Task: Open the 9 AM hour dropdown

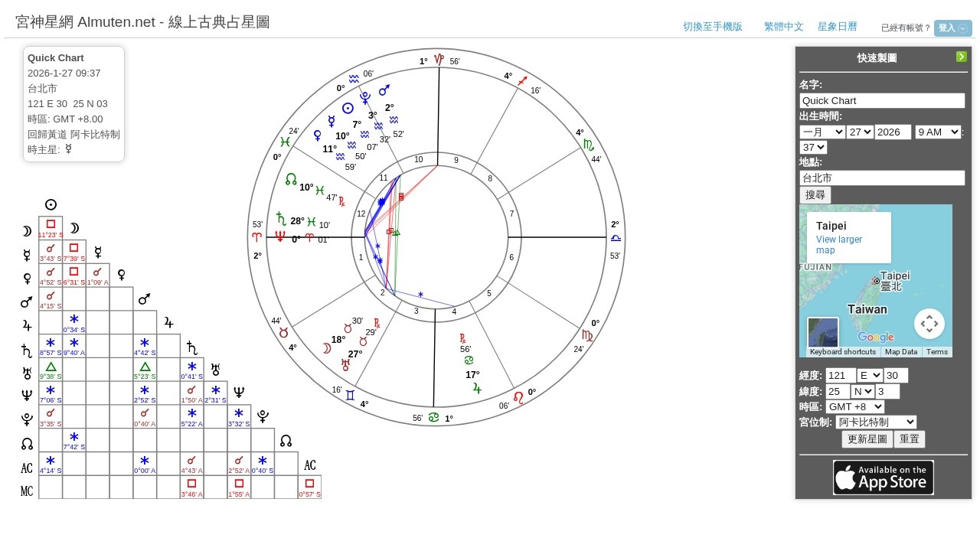Action: pyautogui.click(x=938, y=132)
